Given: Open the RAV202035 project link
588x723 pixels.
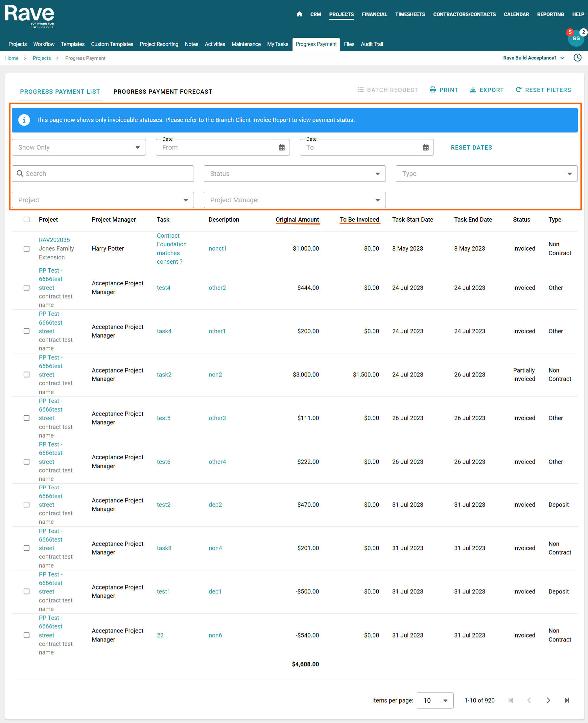Looking at the screenshot, I should (x=54, y=240).
